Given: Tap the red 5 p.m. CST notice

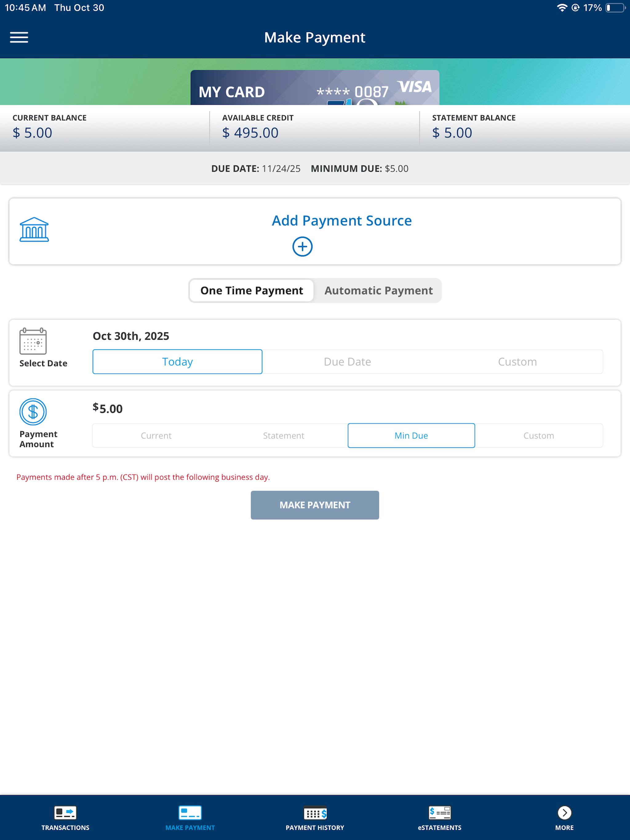Looking at the screenshot, I should point(143,477).
